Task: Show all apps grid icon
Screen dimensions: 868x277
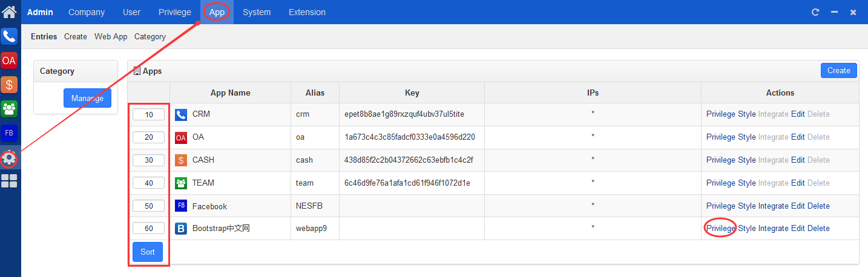Action: click(x=9, y=181)
